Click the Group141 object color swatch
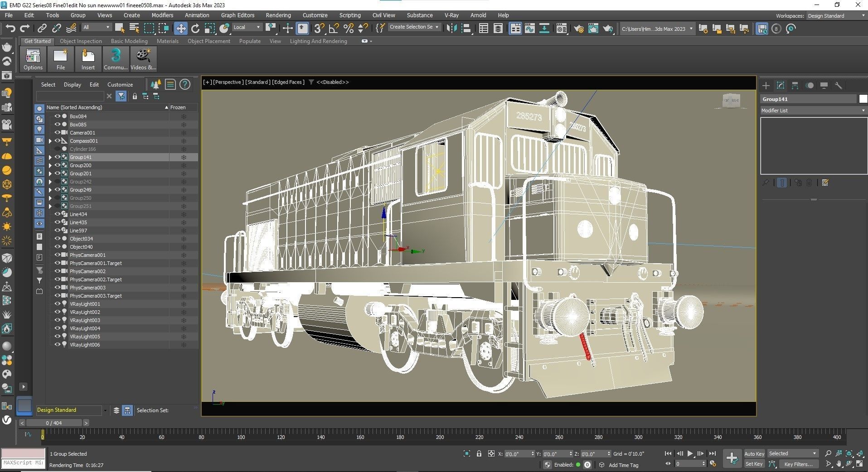868x472 pixels. tap(863, 99)
